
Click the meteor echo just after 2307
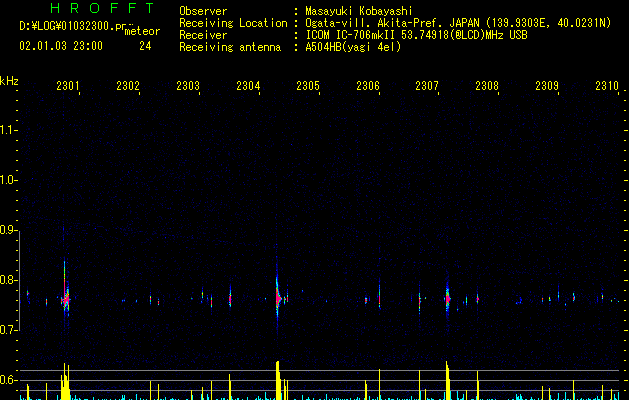448,298
